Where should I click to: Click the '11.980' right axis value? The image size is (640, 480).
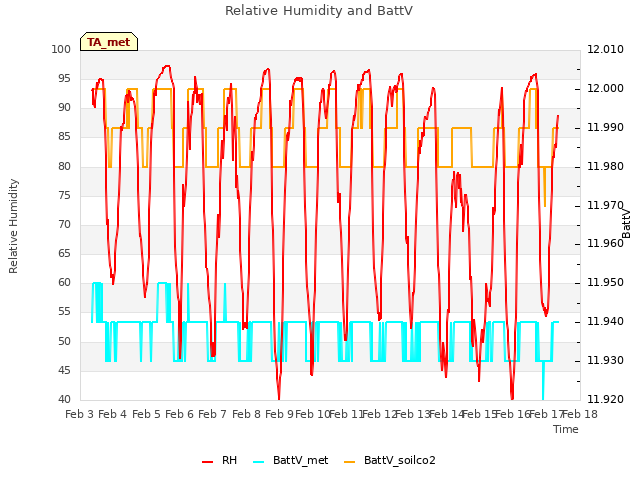[605, 167]
